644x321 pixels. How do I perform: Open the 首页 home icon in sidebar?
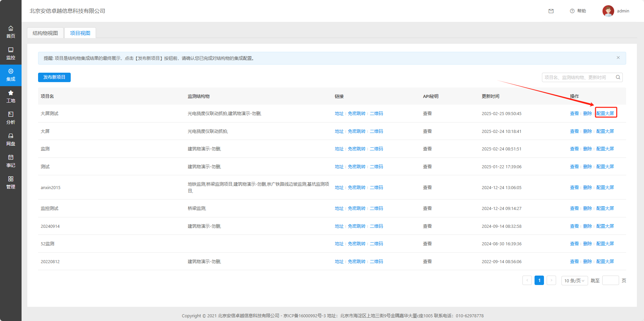click(11, 29)
